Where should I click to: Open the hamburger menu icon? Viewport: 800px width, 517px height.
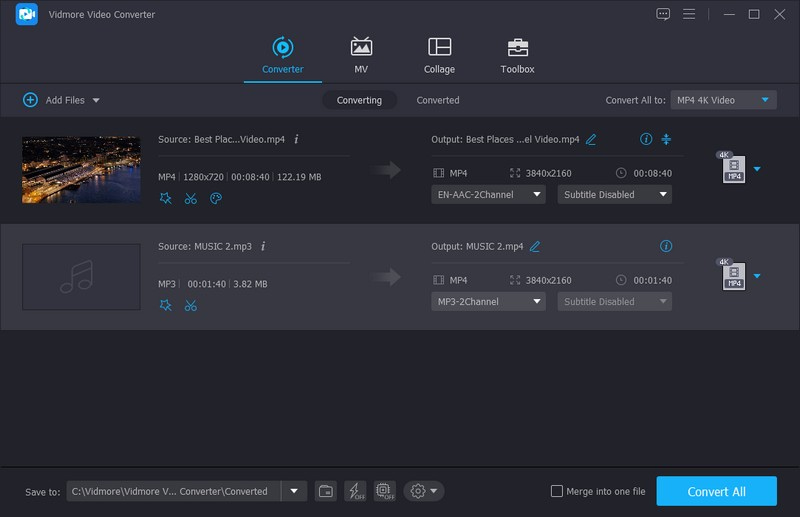pos(689,14)
